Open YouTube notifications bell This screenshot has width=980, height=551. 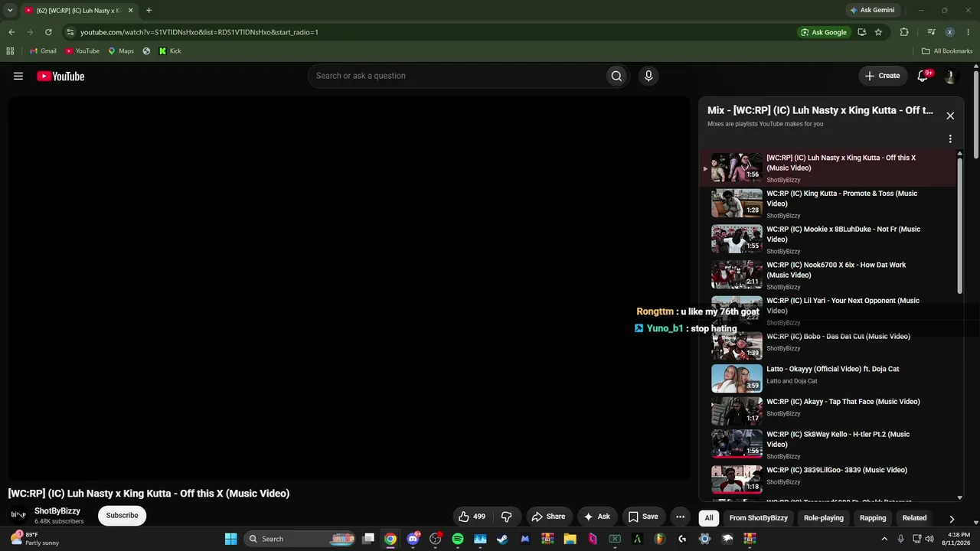(x=923, y=76)
